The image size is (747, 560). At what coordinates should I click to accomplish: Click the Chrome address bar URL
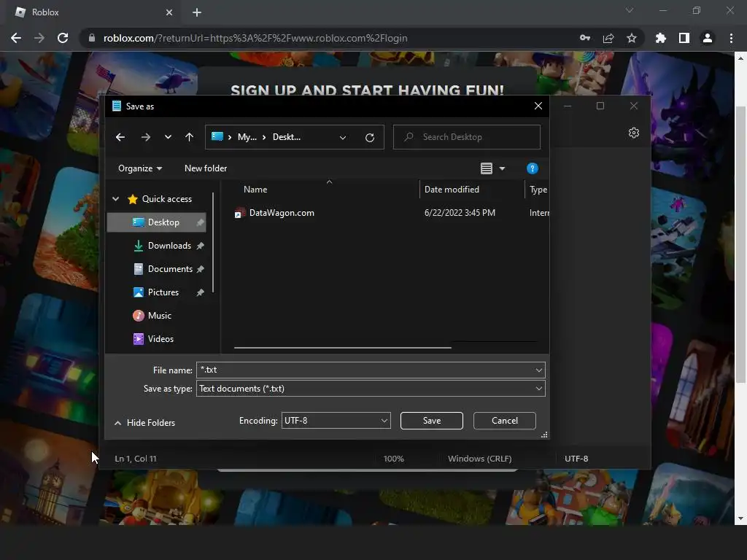coord(255,38)
